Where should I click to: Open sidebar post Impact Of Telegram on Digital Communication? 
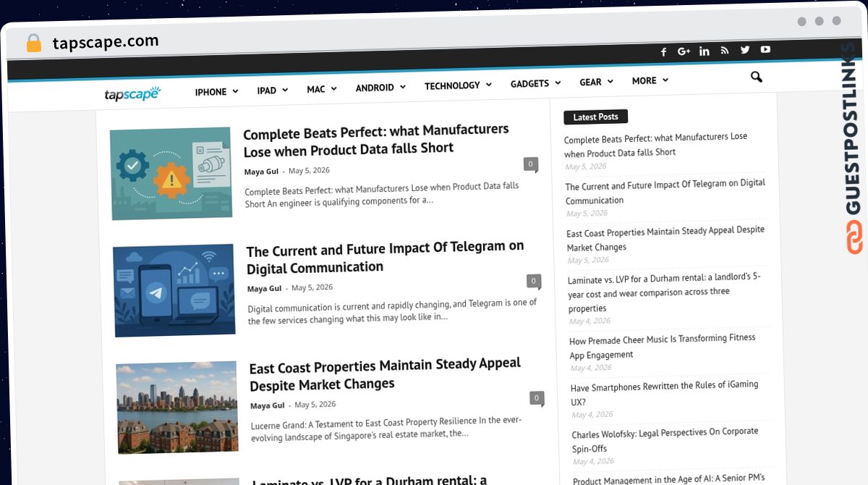click(x=665, y=192)
